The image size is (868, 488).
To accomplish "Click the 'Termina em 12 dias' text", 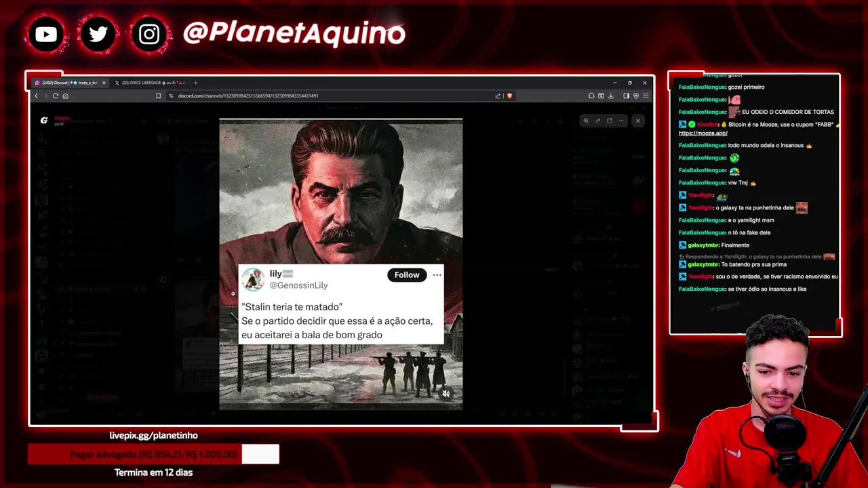I will 154,472.
